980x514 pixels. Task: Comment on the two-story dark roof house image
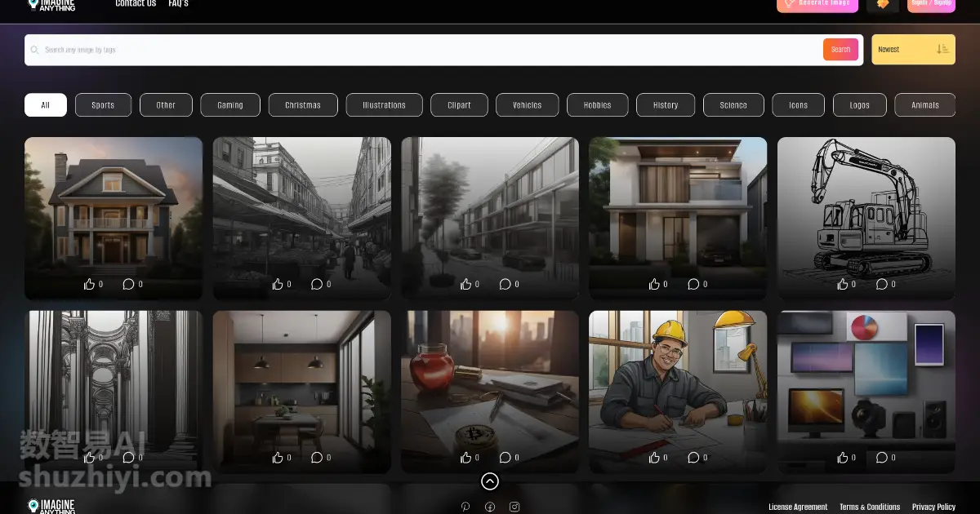[x=128, y=284]
